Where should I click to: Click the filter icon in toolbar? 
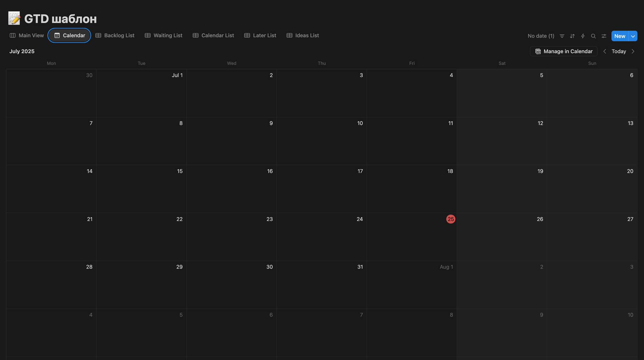pos(562,36)
